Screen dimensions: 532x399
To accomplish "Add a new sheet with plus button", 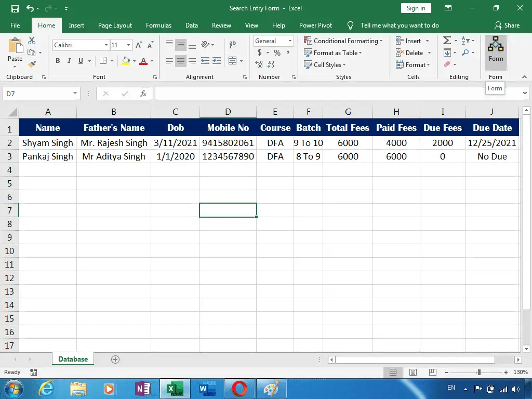I will click(115, 360).
